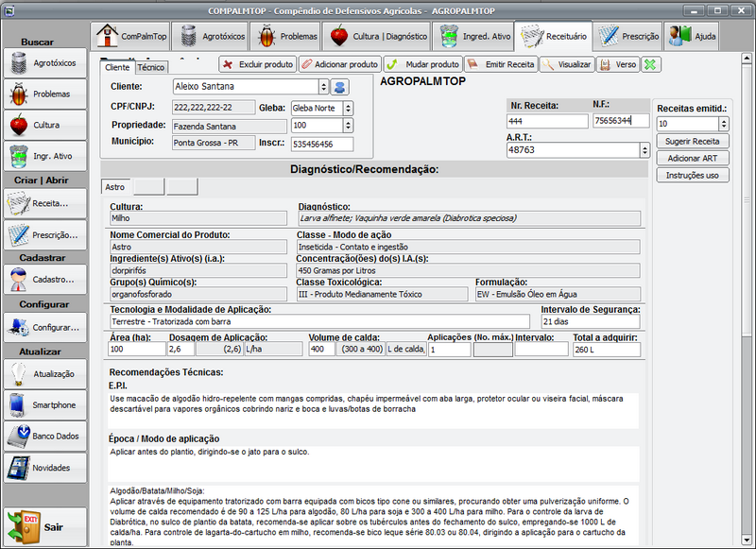Click the E.P.I. recommendations text box
756x549 pixels.
click(373, 410)
